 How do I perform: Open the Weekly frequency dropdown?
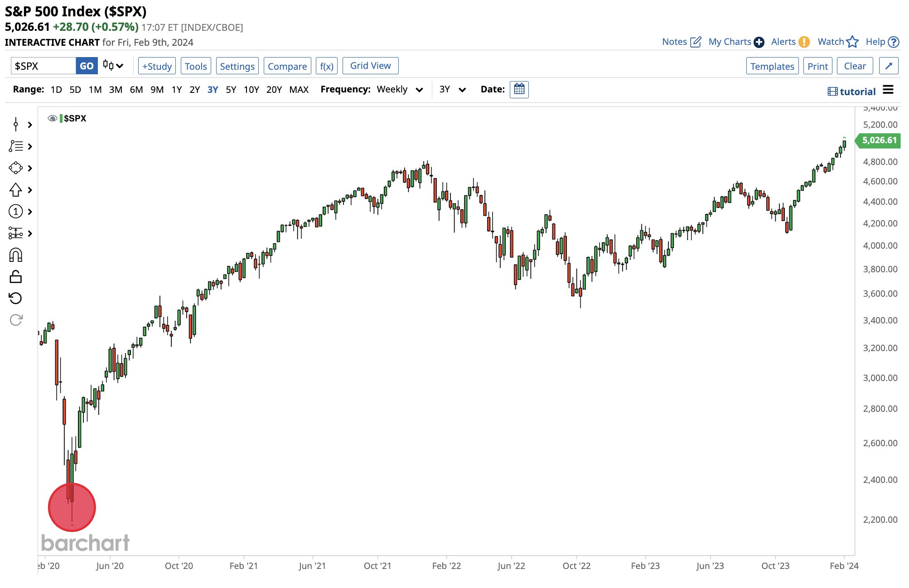(400, 89)
